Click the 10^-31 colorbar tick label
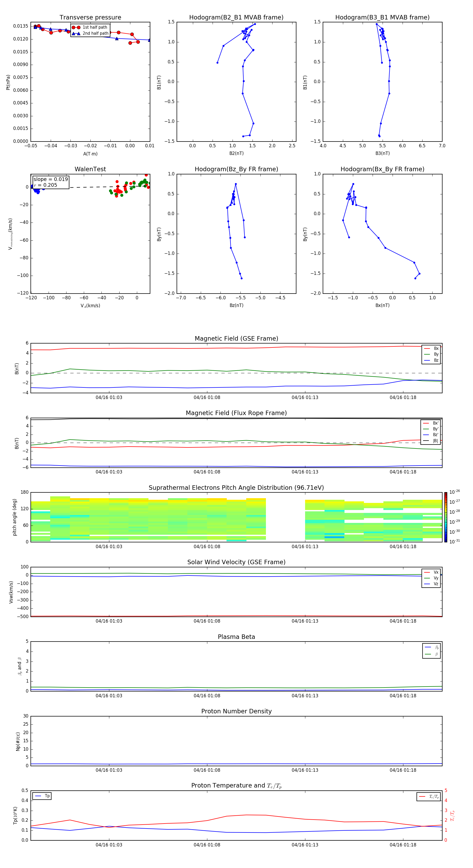Screen dimensions: 473x868 [x=455, y=542]
